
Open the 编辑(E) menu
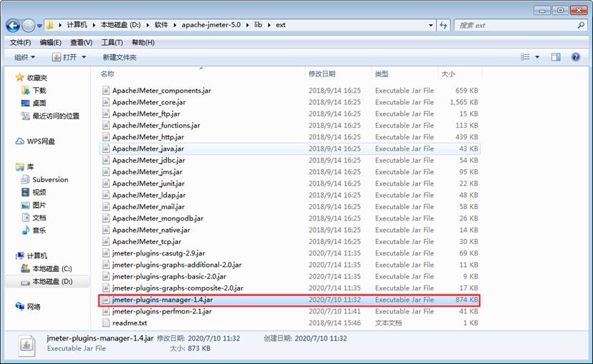pos(51,42)
